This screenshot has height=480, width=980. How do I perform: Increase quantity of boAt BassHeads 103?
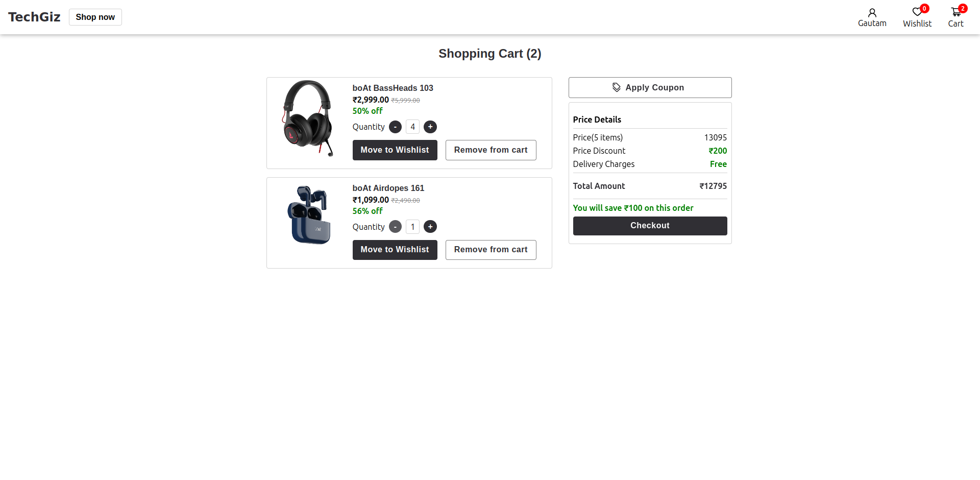click(x=430, y=127)
